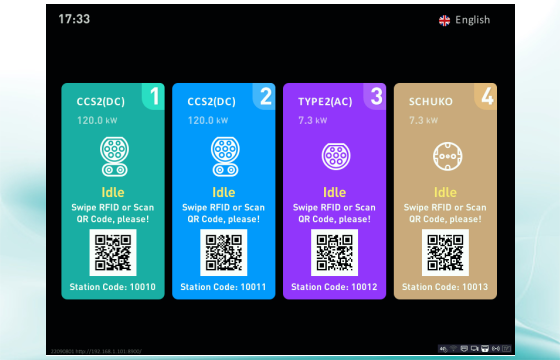This screenshot has width=560, height=360.
Task: Select the green connector 1 badge
Action: [154, 96]
